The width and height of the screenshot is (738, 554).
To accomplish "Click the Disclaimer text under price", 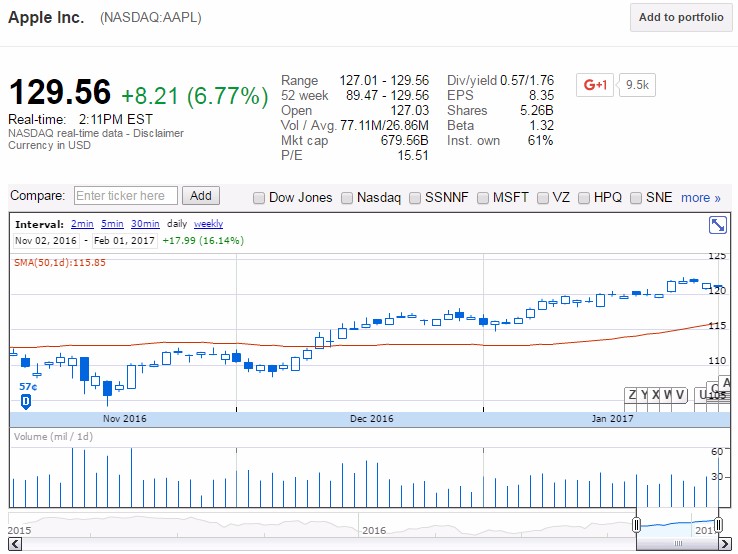I will click(158, 133).
